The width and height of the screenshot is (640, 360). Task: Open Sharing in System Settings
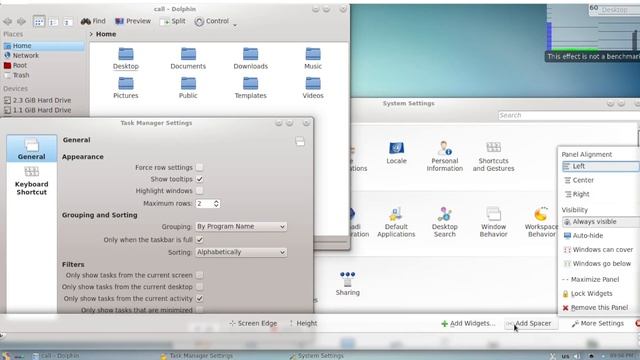pos(348,283)
